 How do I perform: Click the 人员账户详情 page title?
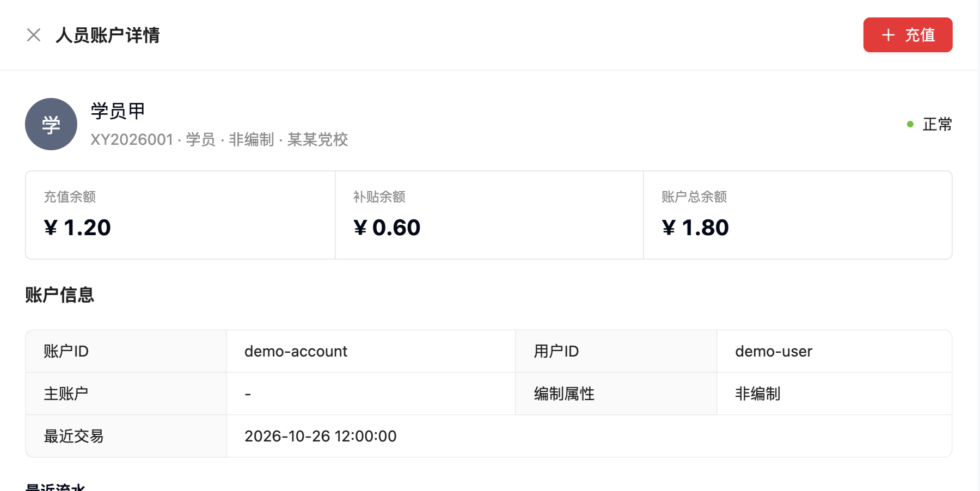[108, 35]
